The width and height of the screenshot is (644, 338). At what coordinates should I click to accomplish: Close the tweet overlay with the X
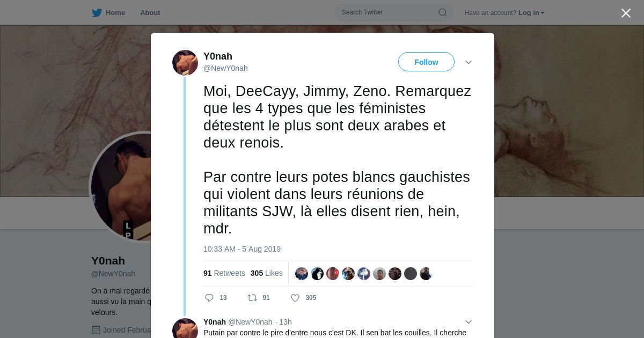[x=626, y=13]
